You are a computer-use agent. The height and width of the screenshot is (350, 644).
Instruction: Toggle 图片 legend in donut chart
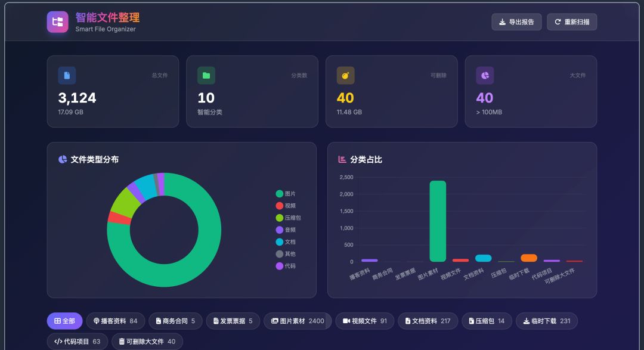(286, 194)
